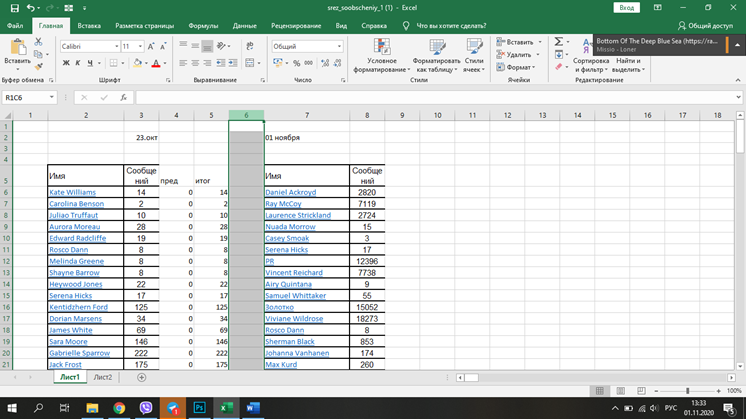Apply thousands separator 000 format
Viewport: 747px width, 420px height.
tap(309, 63)
